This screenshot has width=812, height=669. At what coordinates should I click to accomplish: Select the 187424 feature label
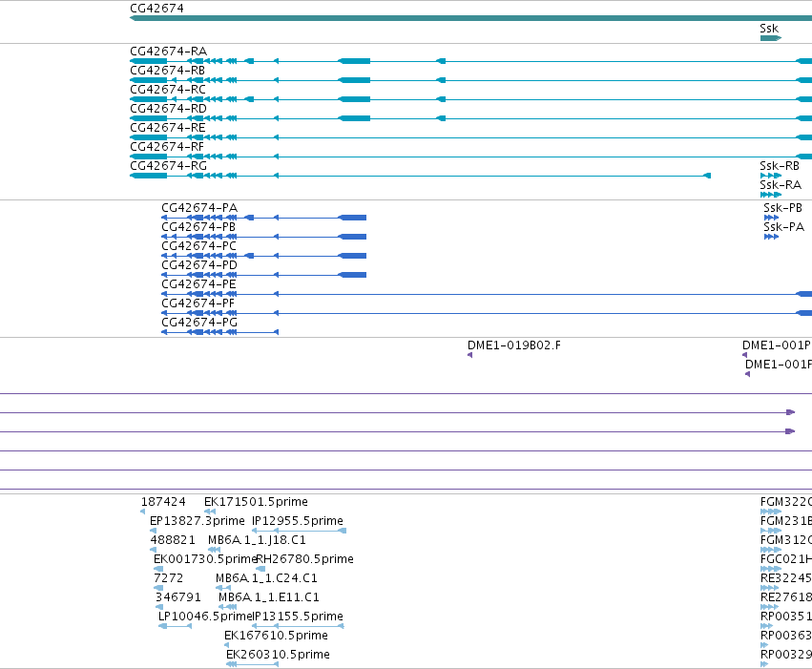[163, 502]
